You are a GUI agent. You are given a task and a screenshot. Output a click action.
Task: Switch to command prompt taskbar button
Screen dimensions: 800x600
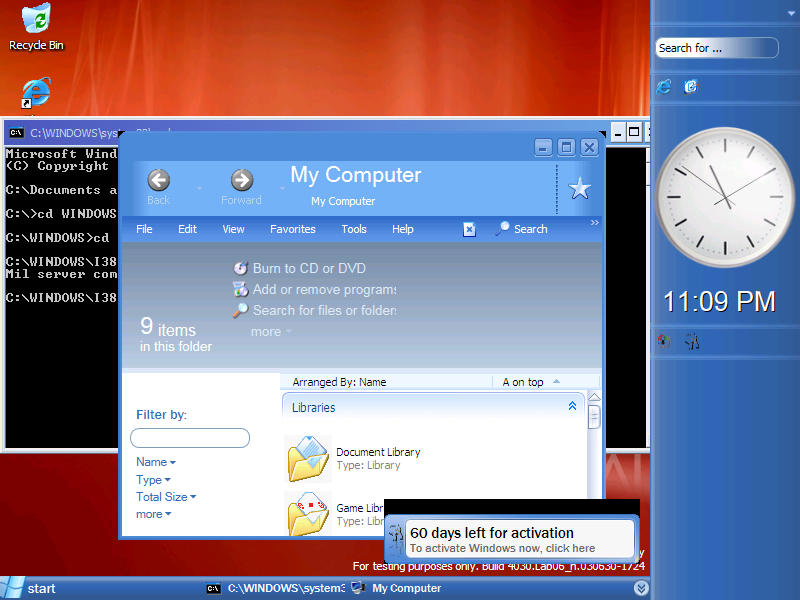(x=276, y=588)
